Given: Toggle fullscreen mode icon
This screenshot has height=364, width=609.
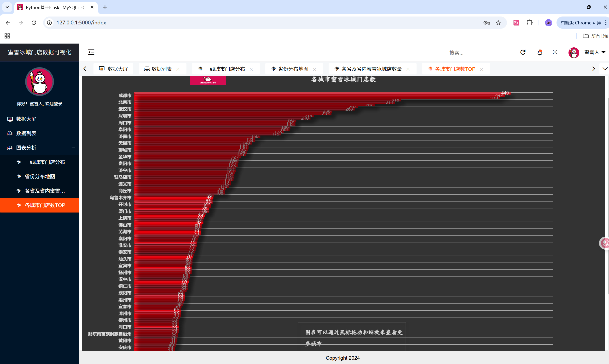Looking at the screenshot, I should point(555,52).
